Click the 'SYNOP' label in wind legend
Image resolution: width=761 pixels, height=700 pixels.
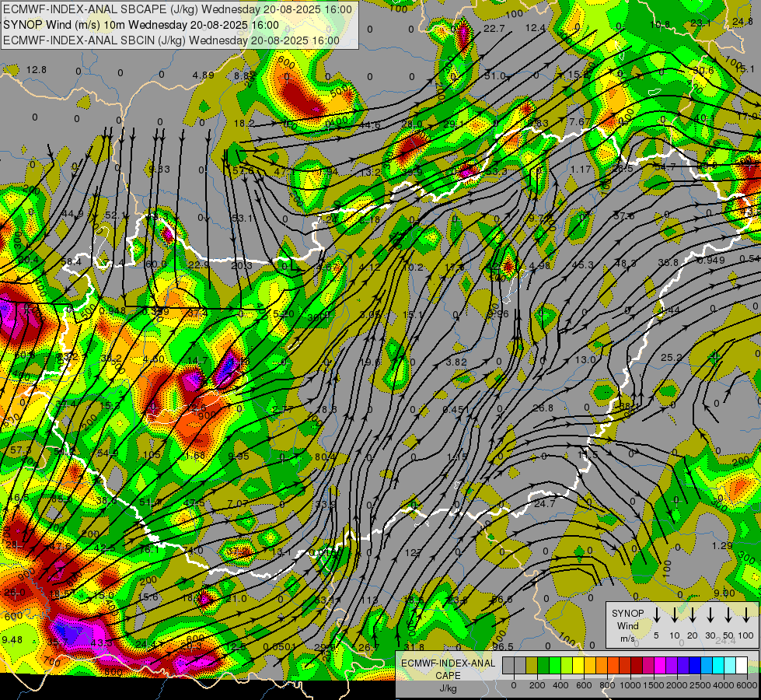(627, 614)
